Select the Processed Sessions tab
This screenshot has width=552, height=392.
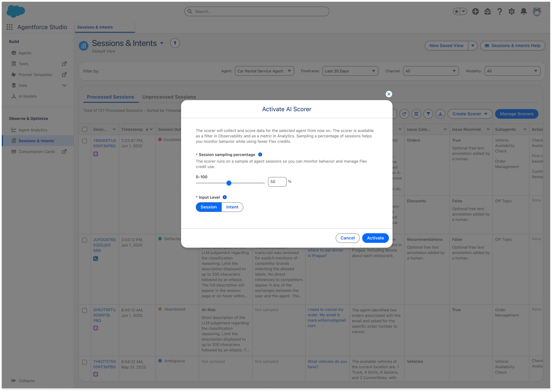pos(110,97)
